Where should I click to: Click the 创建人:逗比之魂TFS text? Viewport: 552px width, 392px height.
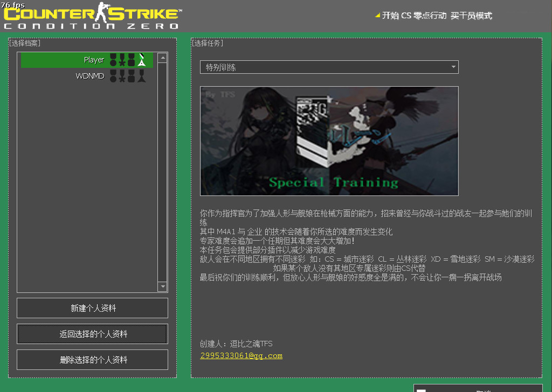coord(236,344)
